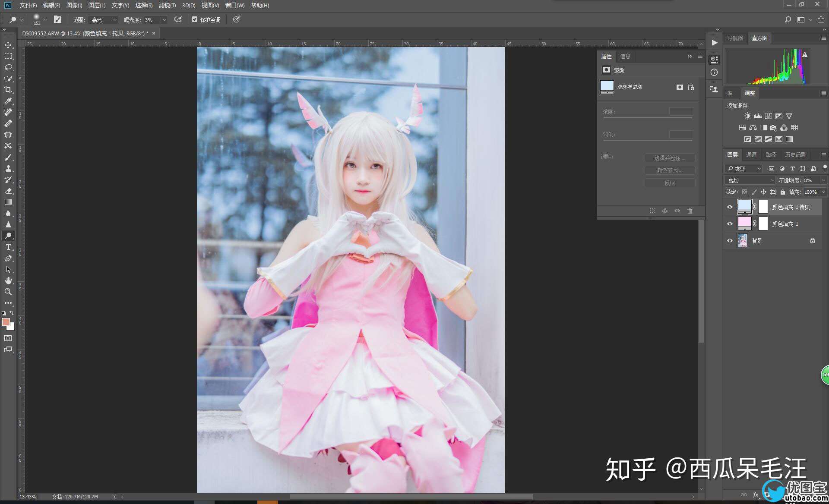Swap foreground and background colors
829x504 pixels.
(x=12, y=313)
